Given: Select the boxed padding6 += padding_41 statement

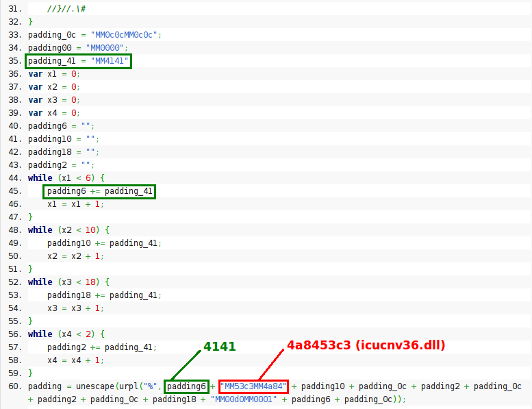Looking at the screenshot, I should coord(100,191).
